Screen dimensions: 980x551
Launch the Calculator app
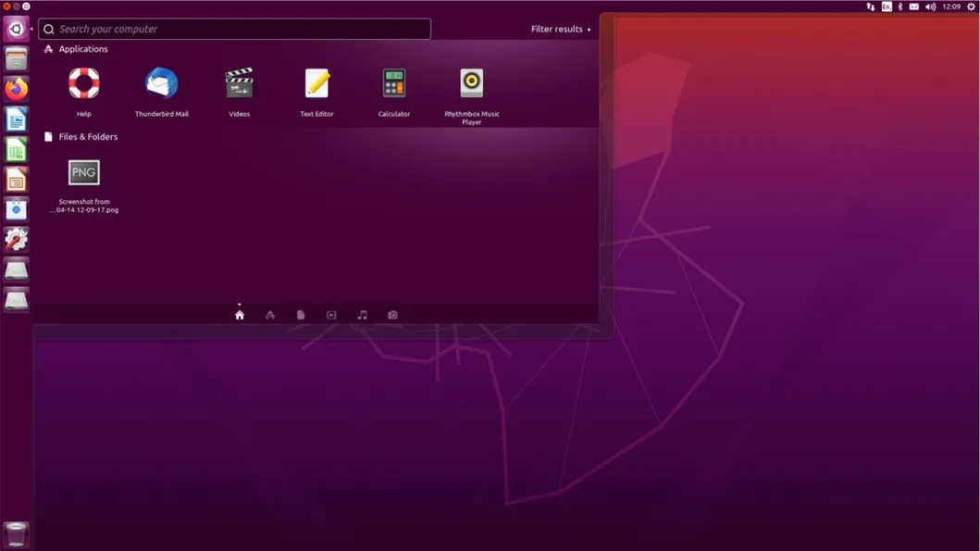(x=393, y=85)
